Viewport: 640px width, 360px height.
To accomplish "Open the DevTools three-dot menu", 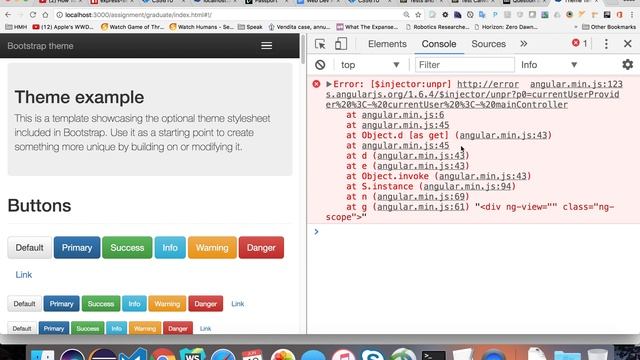I will [606, 44].
